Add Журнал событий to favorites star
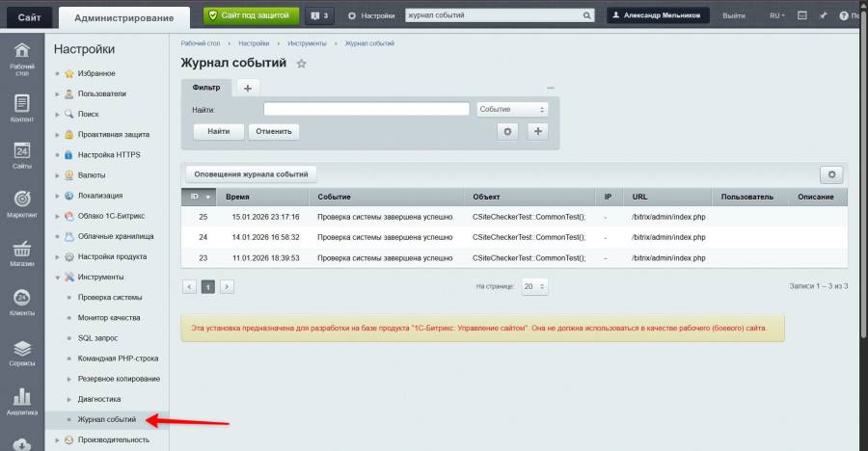 (x=301, y=64)
